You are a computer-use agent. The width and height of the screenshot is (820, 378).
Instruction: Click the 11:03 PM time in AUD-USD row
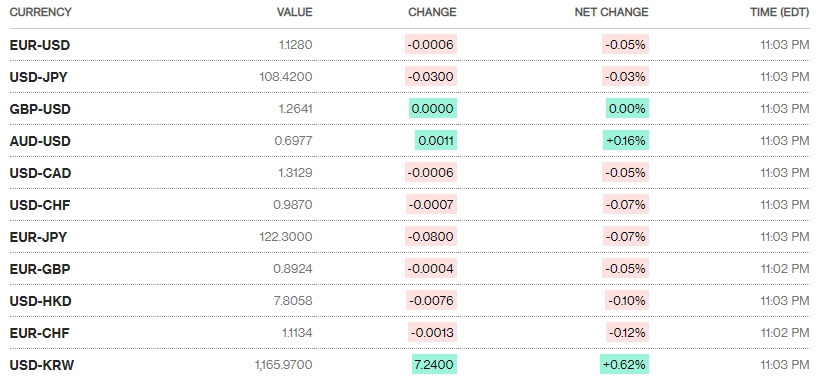(785, 141)
